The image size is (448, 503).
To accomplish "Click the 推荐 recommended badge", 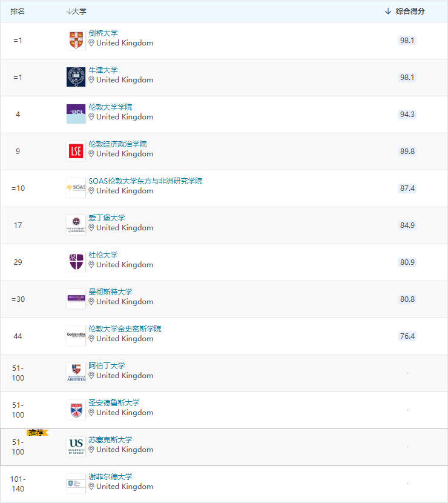I will click(x=38, y=433).
